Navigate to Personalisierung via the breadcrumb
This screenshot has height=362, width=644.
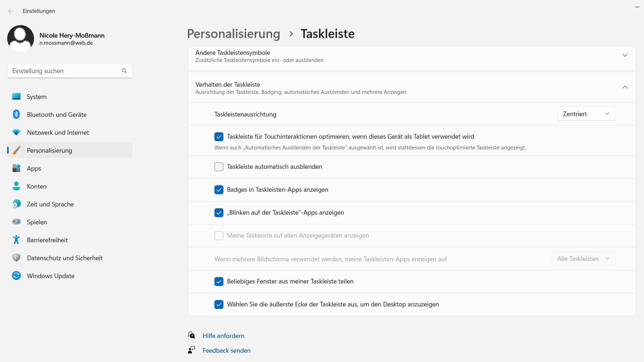[x=233, y=33]
